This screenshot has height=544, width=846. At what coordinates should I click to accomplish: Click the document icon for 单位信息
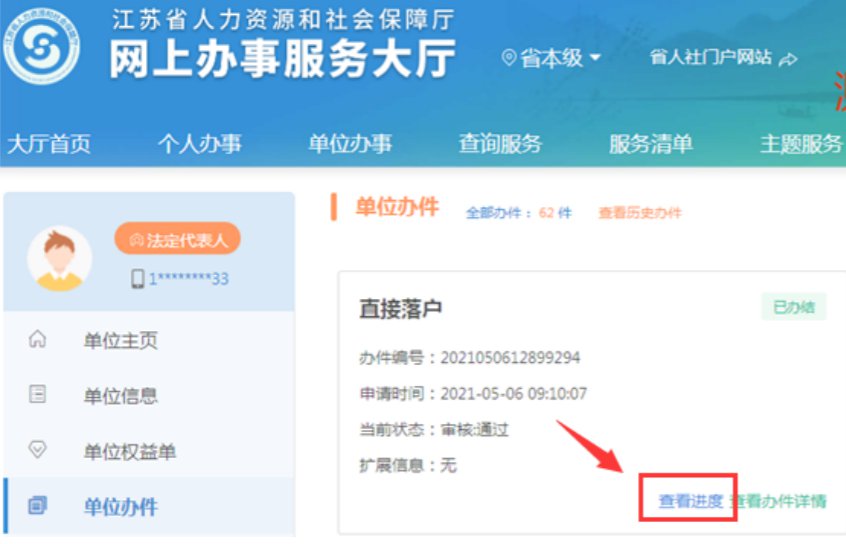[38, 395]
